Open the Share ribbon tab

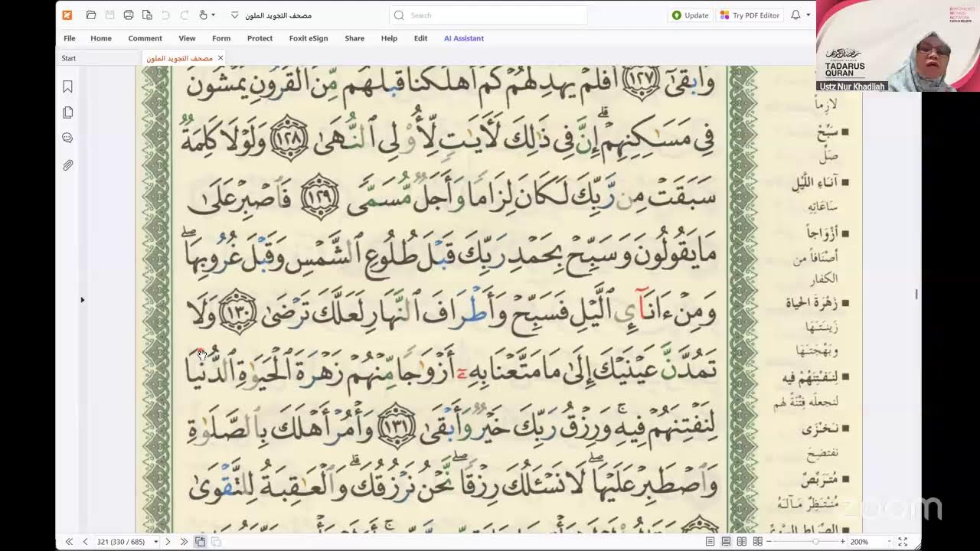click(354, 38)
